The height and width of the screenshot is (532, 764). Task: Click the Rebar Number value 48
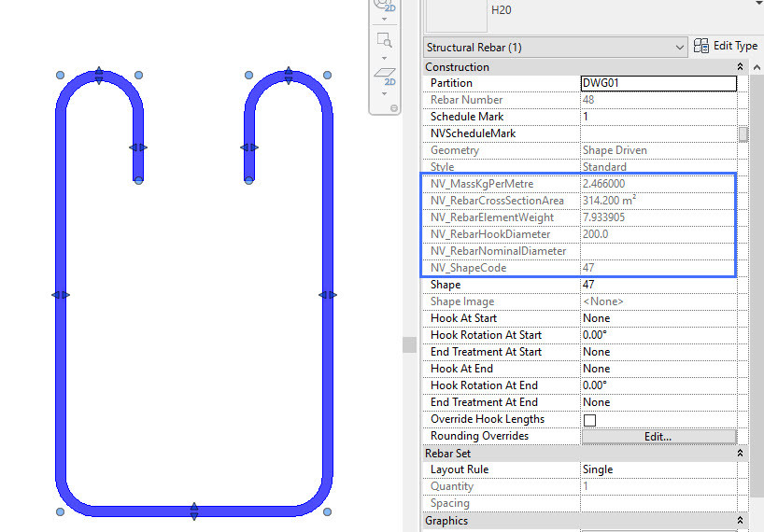click(588, 100)
